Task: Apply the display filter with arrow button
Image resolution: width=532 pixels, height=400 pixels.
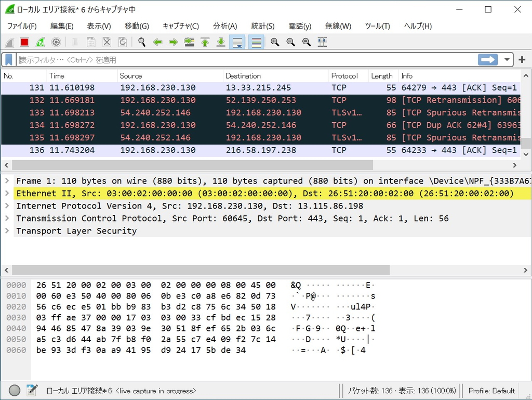Action: point(487,59)
